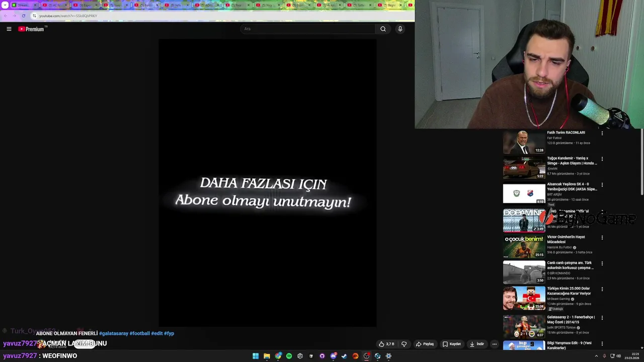Image resolution: width=644 pixels, height=362 pixels.
Task: Open Discord from the taskbar
Action: coord(333,356)
